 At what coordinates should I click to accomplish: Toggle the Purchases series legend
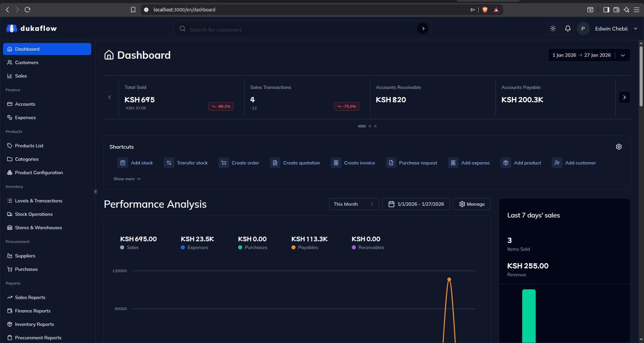click(x=253, y=247)
